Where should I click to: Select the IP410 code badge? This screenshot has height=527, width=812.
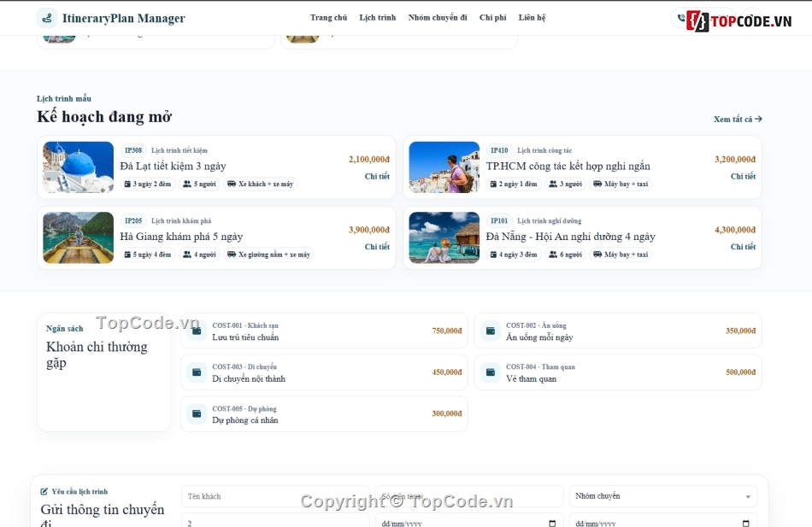pos(499,150)
